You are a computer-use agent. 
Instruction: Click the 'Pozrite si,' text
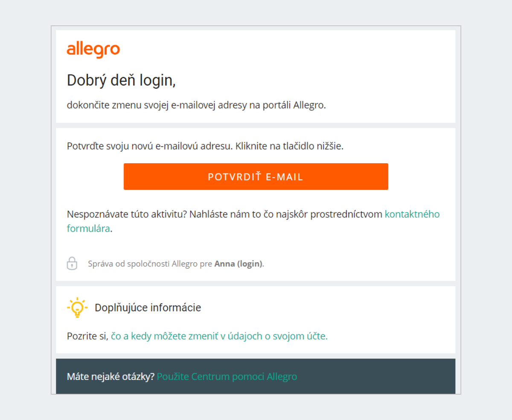click(x=88, y=336)
